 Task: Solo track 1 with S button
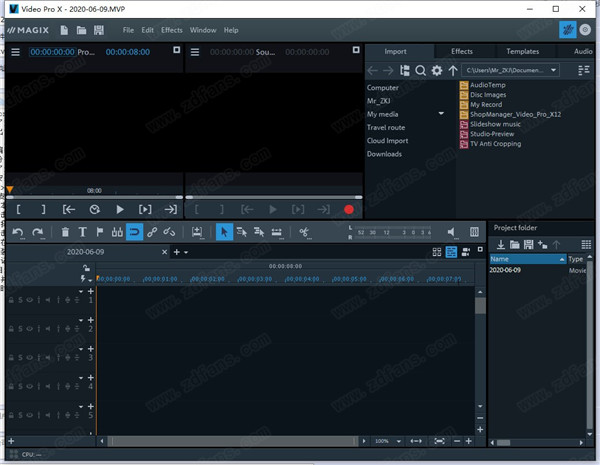coord(20,300)
